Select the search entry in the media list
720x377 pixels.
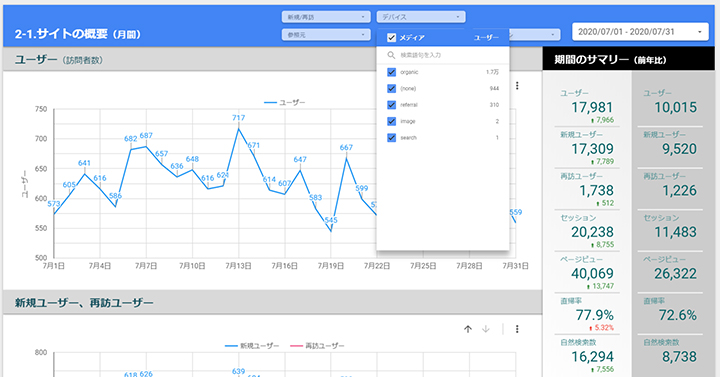point(443,137)
